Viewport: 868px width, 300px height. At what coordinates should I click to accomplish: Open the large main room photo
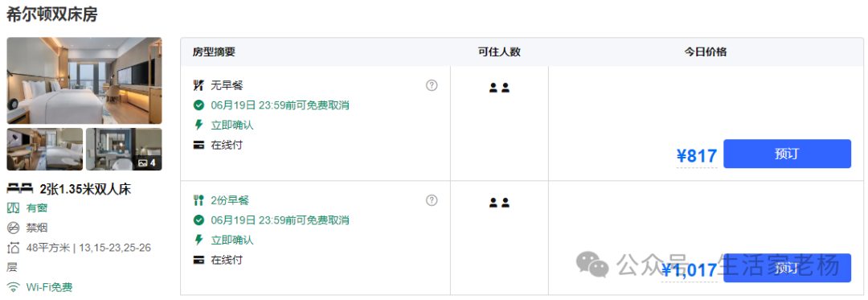coord(84,80)
